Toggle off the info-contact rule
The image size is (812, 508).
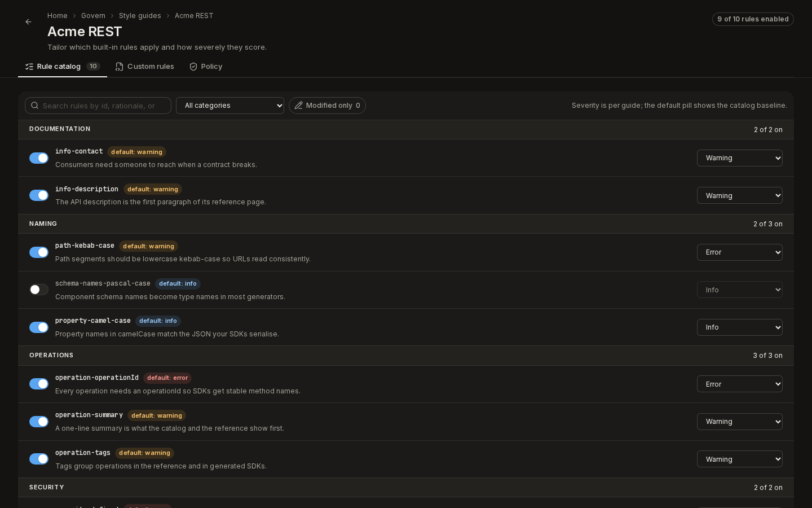pos(39,158)
